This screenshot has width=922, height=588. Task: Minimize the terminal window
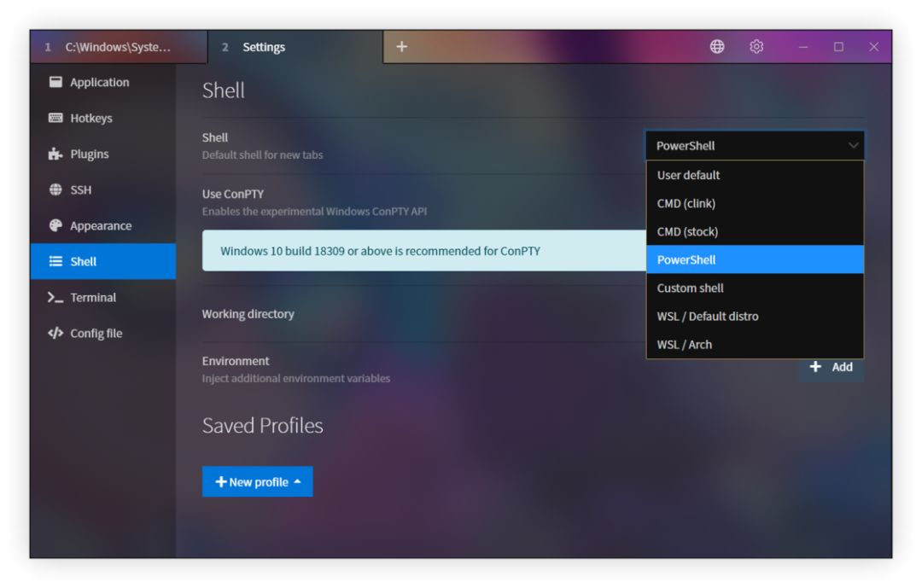point(803,46)
